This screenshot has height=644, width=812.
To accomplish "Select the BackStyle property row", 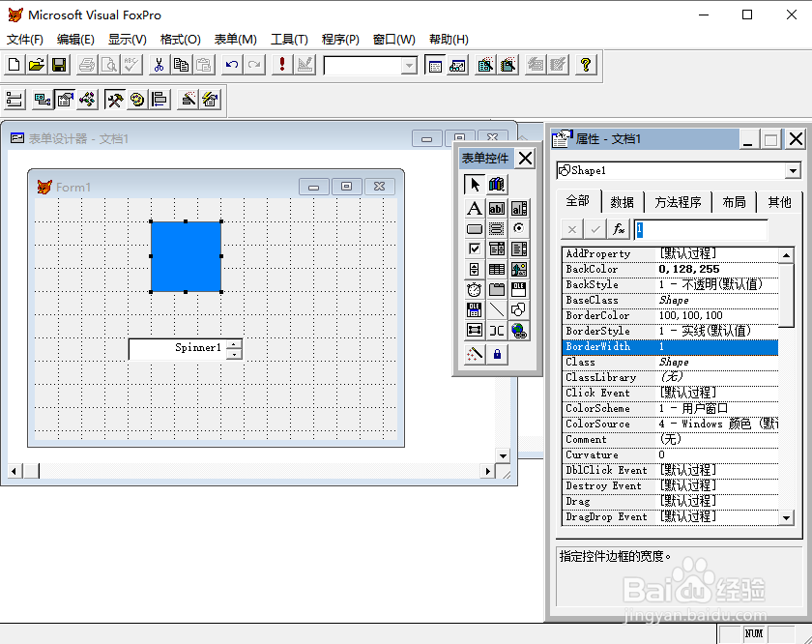I will coord(670,284).
